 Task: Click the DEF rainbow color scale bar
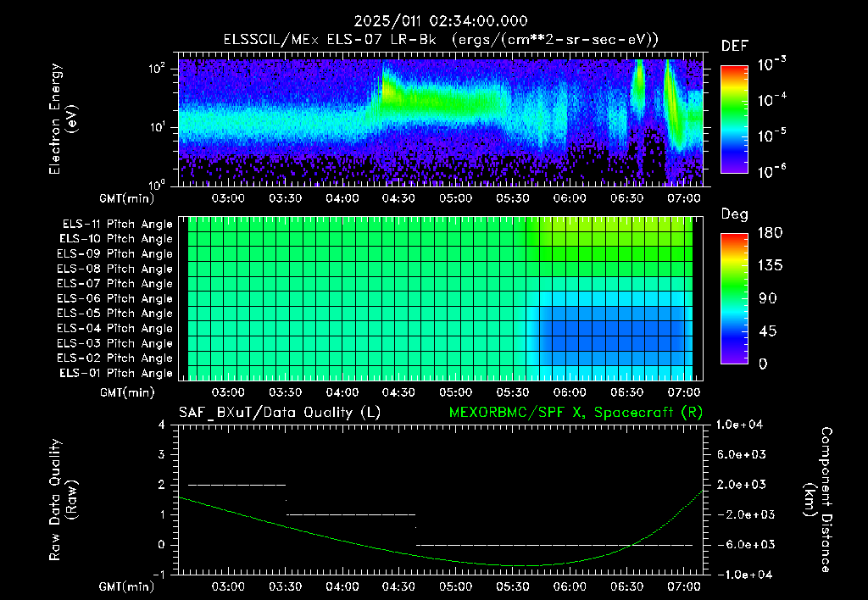click(x=734, y=119)
